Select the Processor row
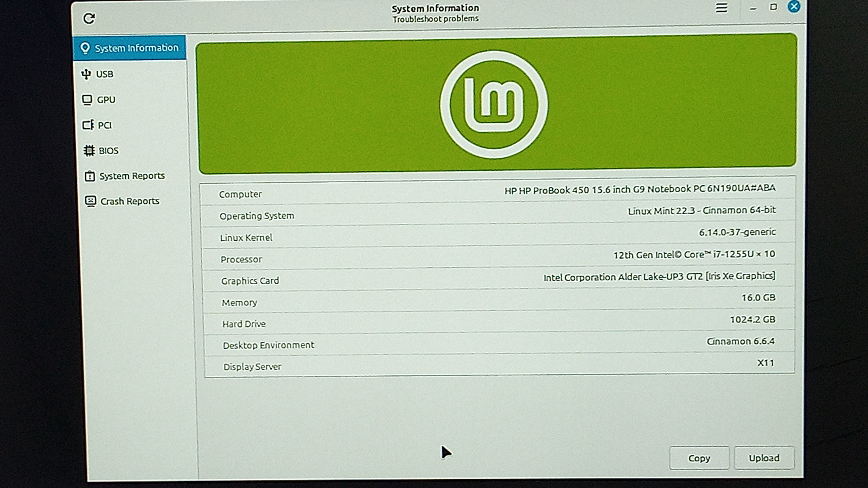 point(497,257)
